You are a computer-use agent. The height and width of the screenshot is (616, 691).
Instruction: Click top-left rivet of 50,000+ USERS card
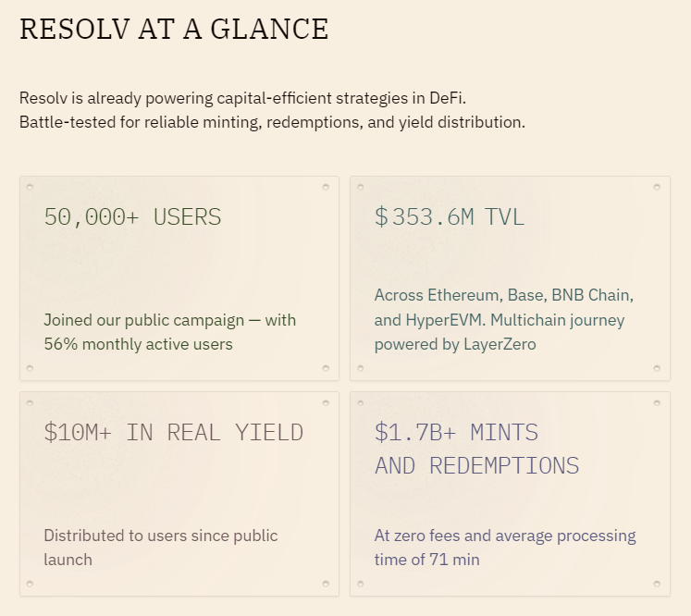point(30,187)
